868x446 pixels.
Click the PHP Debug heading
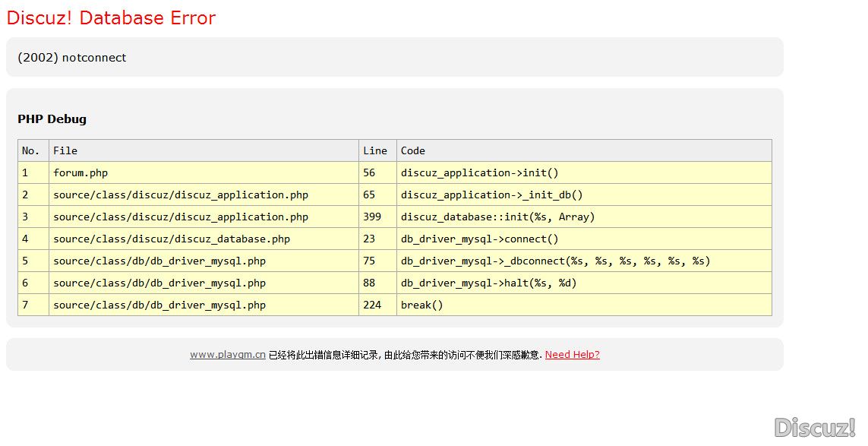coord(52,119)
